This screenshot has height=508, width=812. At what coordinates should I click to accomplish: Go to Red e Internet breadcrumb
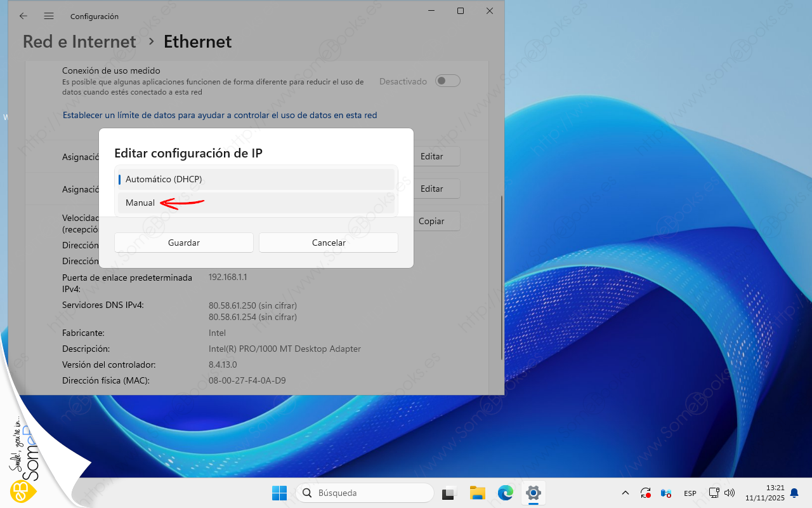coord(79,42)
